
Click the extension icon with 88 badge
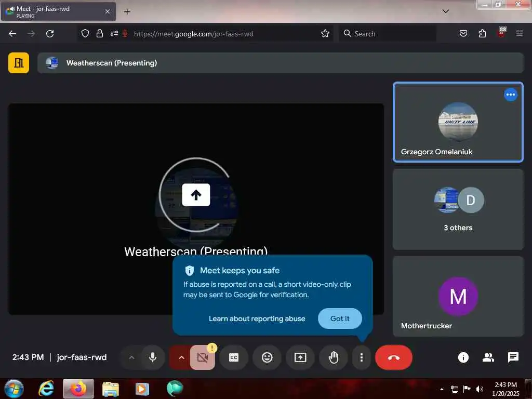pyautogui.click(x=501, y=33)
